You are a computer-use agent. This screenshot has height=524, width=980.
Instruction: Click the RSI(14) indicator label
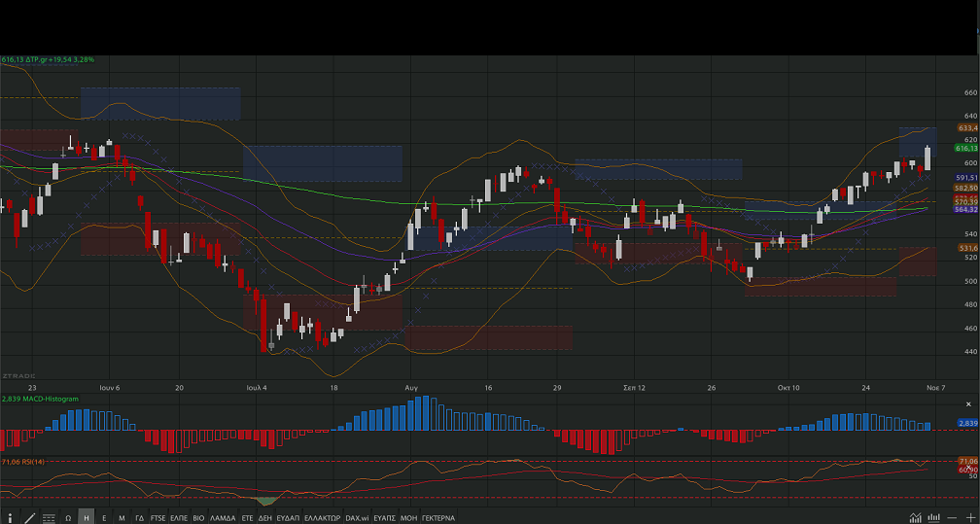(23, 462)
